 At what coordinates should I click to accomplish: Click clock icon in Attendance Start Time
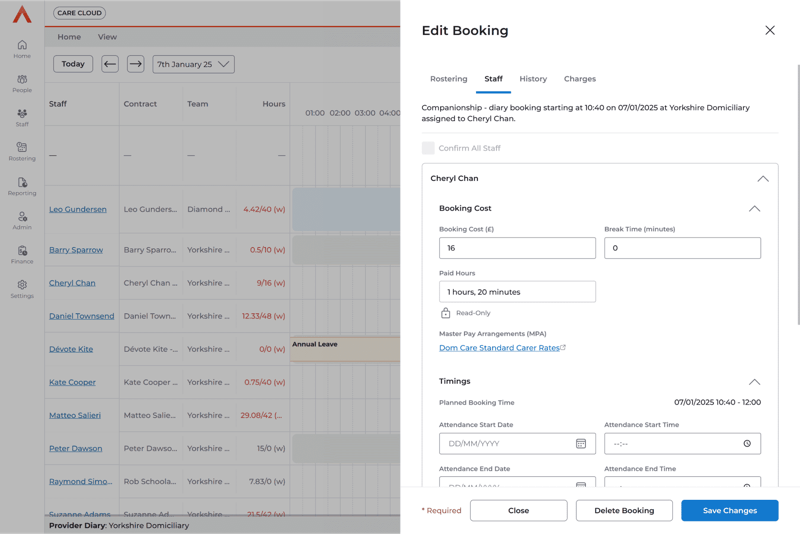[747, 444]
